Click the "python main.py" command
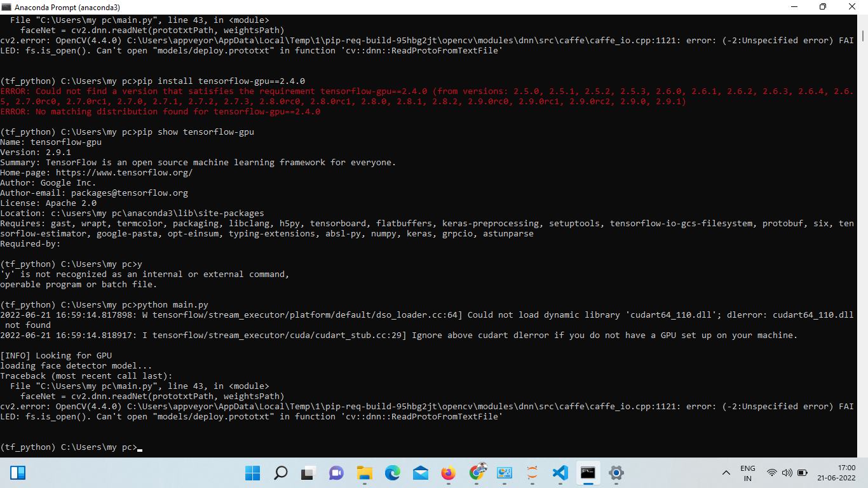 (173, 305)
